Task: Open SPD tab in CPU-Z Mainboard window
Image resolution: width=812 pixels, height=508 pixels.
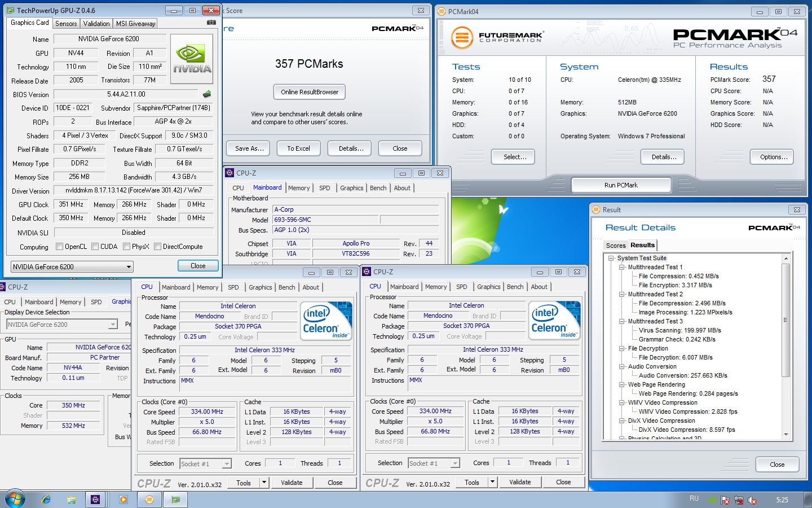Action: point(325,188)
